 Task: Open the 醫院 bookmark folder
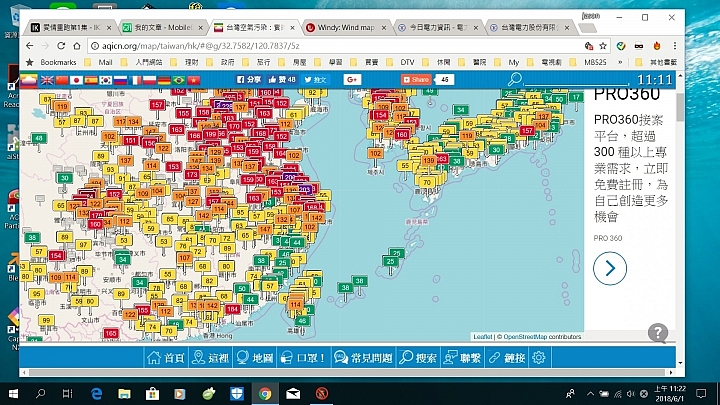(474, 62)
